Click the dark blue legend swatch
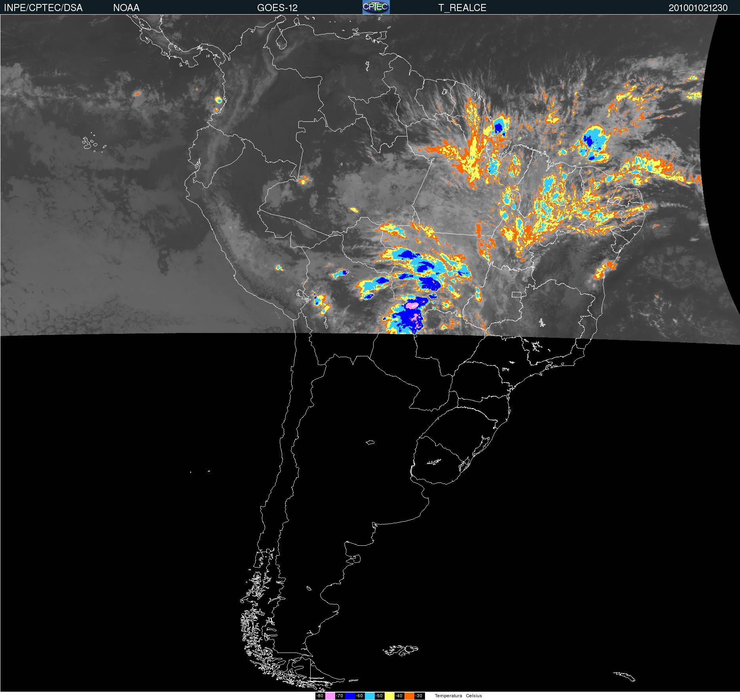740x700 pixels. pyautogui.click(x=350, y=696)
